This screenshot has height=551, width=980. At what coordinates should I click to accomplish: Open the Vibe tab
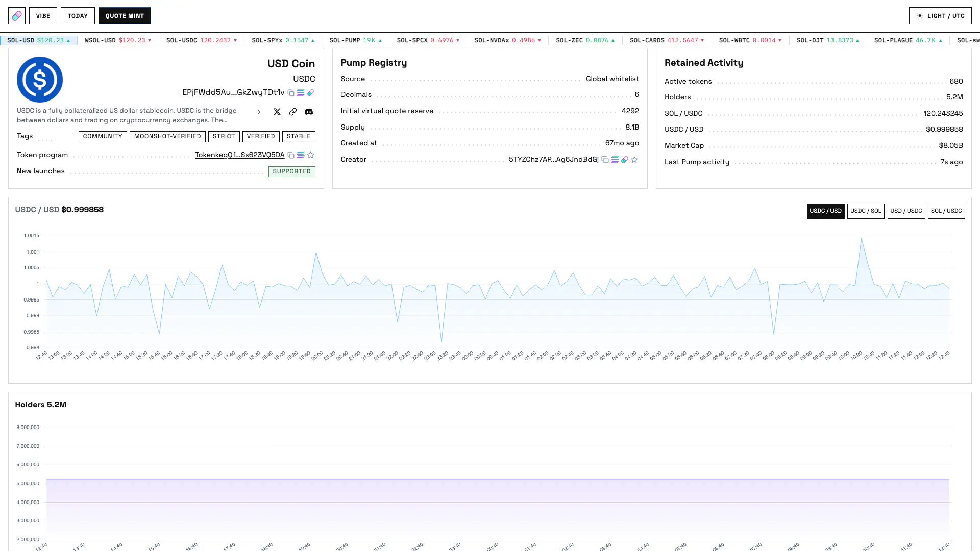coord(43,16)
